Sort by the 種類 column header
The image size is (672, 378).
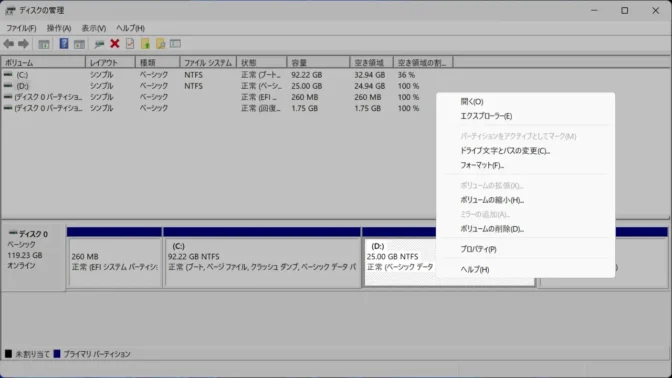pyautogui.click(x=158, y=63)
